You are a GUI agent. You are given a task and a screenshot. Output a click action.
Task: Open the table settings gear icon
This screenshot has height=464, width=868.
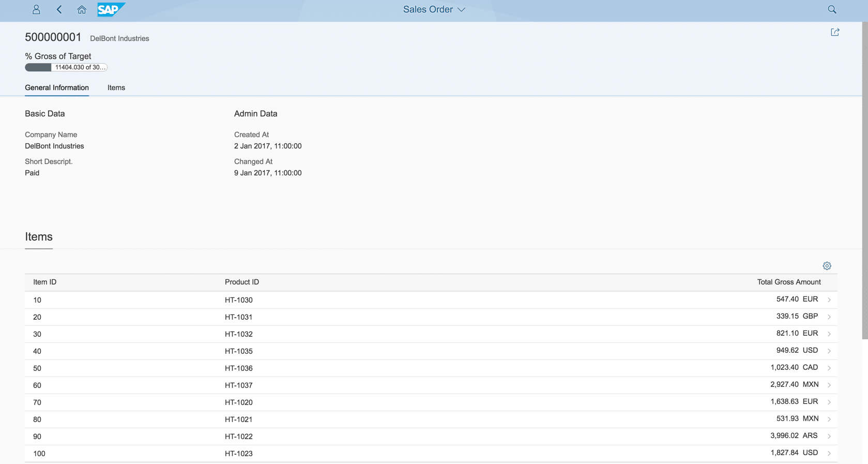click(827, 266)
